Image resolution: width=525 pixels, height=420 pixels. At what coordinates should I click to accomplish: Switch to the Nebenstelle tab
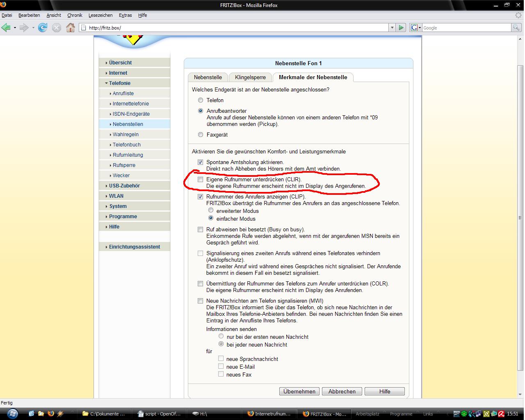208,77
